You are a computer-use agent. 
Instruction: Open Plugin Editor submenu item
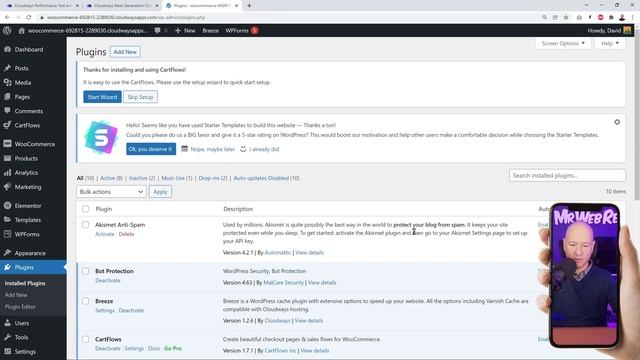coord(20,307)
